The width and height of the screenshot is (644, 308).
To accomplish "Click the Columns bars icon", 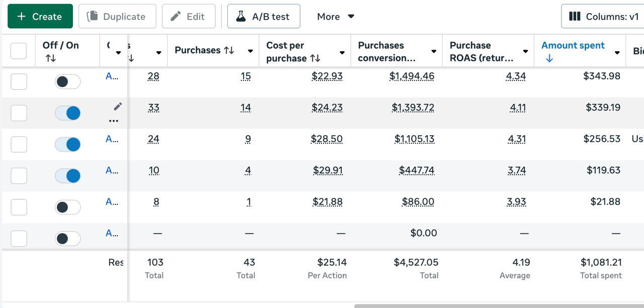I will click(x=575, y=16).
